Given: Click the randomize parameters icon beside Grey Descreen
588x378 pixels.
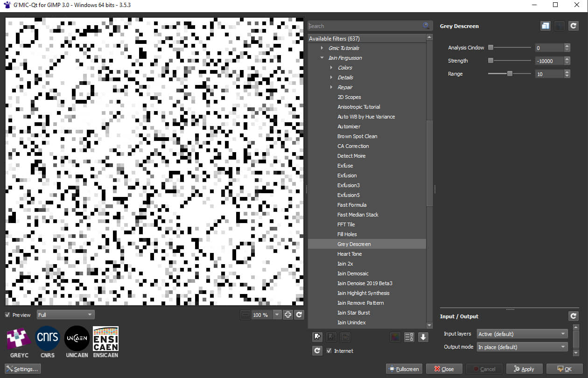Looking at the screenshot, I should (x=560, y=26).
